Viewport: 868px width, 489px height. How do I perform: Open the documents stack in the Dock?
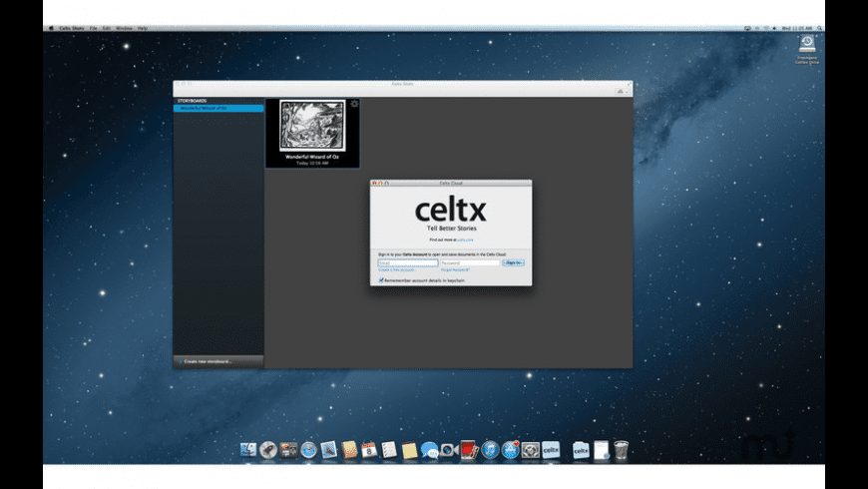tap(602, 450)
